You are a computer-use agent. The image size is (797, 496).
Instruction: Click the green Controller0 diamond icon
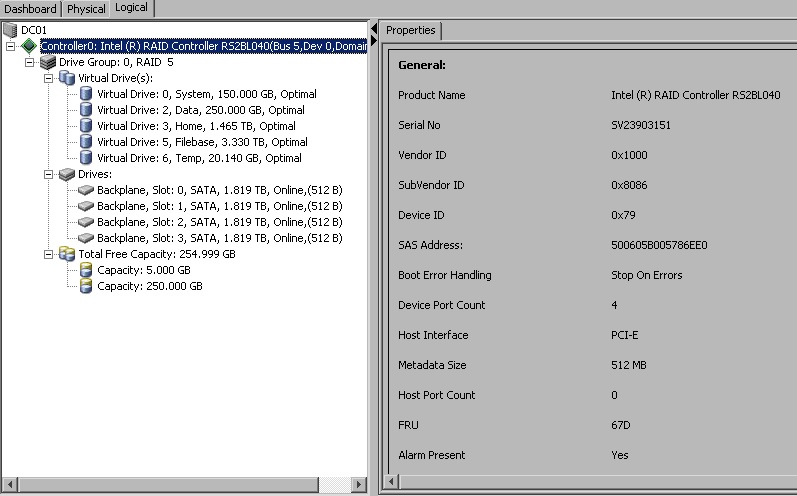(29, 46)
